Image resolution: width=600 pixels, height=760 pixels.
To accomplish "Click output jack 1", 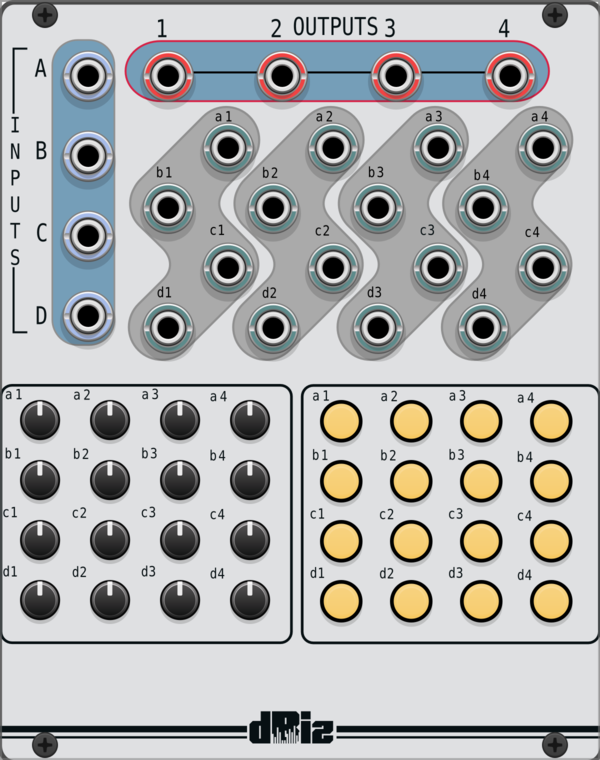I will 168,76.
